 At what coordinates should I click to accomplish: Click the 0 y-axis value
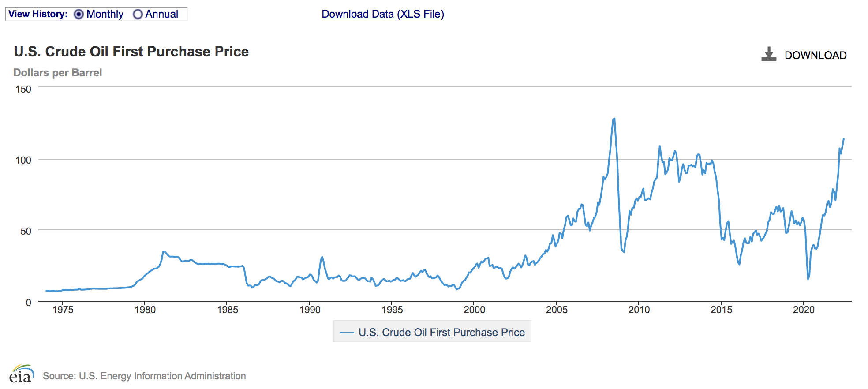pos(29,303)
